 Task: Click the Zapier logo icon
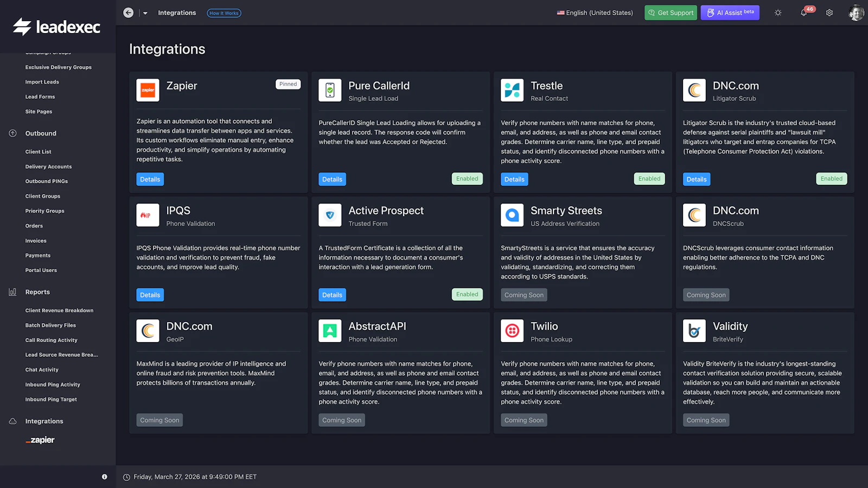(x=148, y=90)
